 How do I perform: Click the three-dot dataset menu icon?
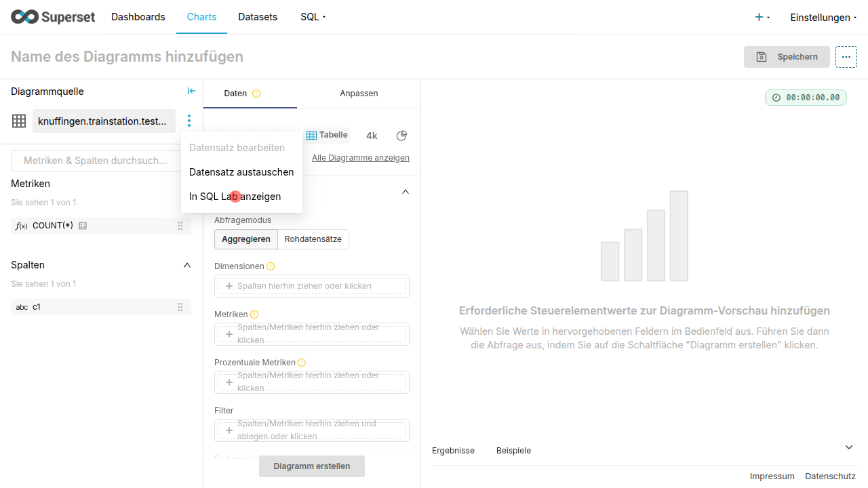click(189, 121)
